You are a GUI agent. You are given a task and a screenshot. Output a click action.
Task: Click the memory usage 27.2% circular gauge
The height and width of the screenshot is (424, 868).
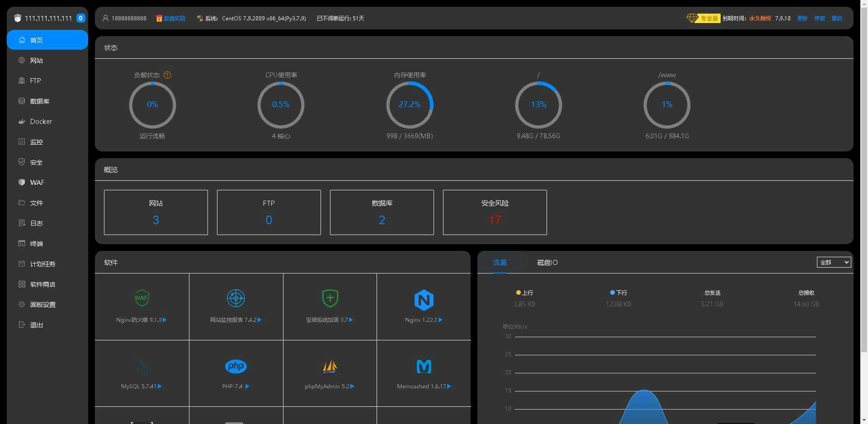[410, 104]
